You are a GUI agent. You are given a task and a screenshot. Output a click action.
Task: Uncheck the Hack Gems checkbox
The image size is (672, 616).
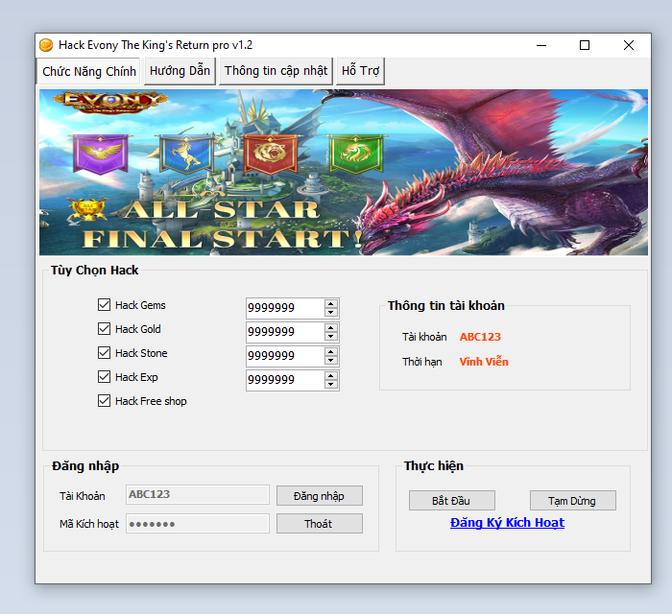pos(105,305)
